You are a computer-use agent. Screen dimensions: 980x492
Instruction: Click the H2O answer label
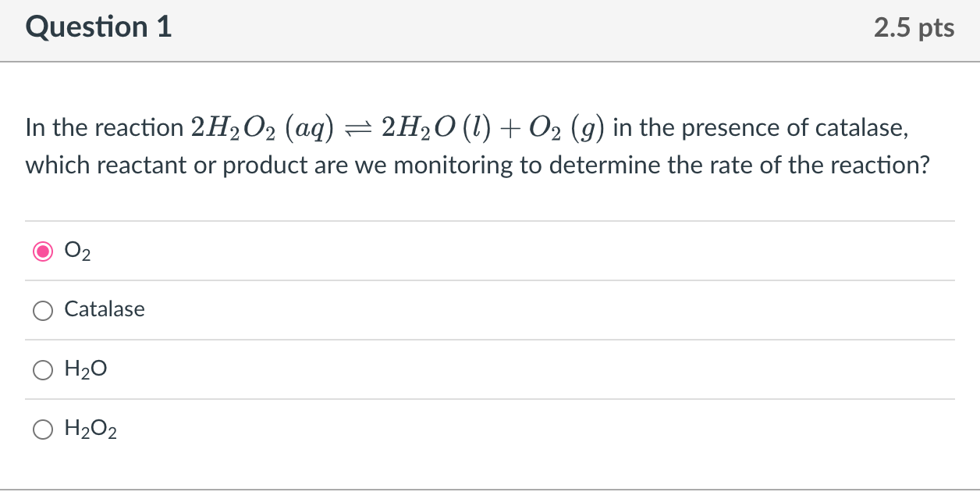[85, 369]
